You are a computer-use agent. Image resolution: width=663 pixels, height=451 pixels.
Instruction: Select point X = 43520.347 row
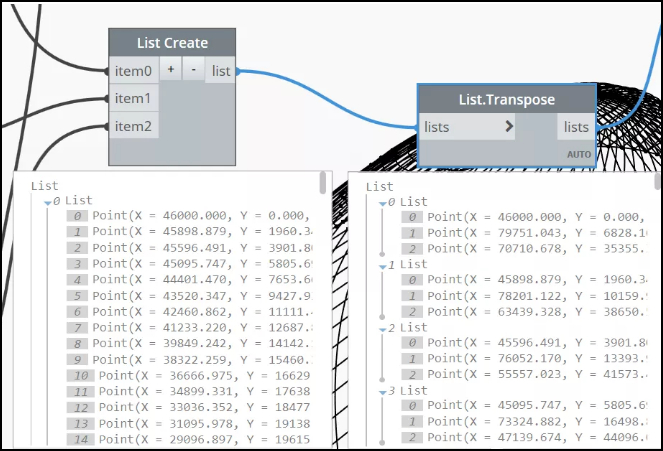(189, 296)
